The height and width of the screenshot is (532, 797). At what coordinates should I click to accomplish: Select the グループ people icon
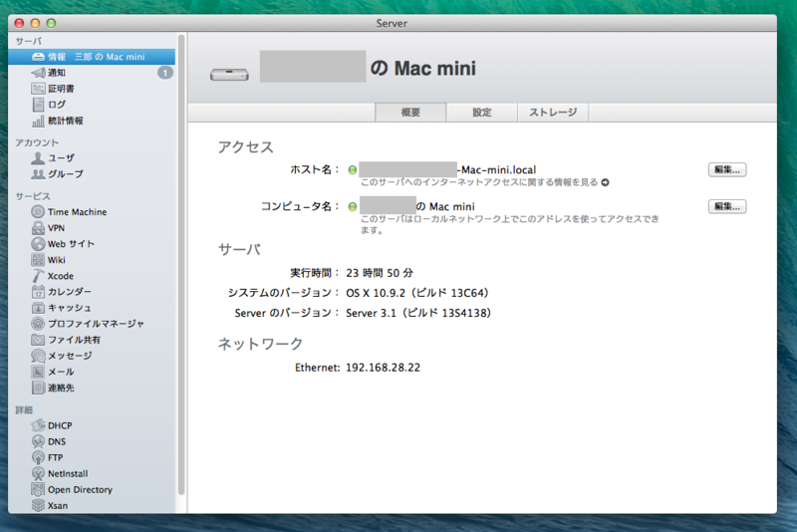click(x=38, y=173)
